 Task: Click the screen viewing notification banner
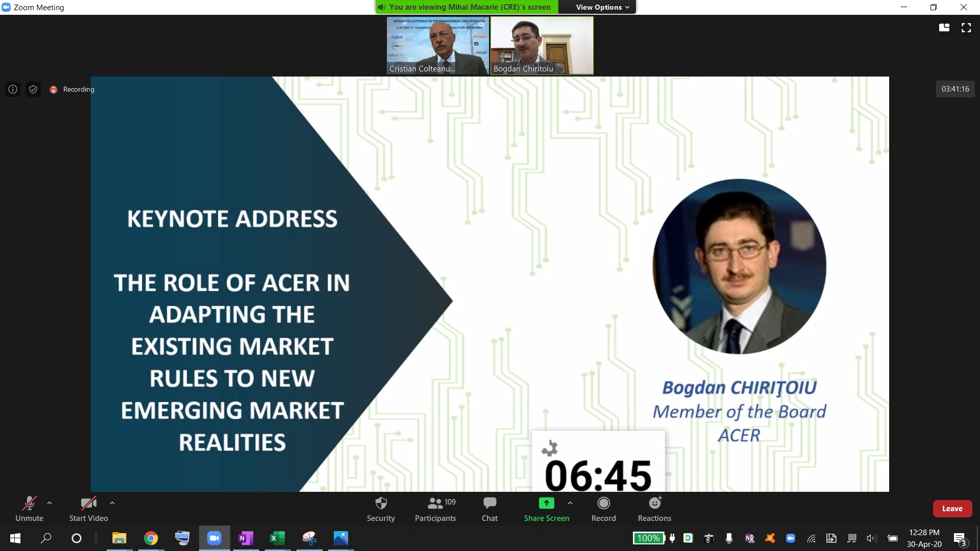coord(467,7)
